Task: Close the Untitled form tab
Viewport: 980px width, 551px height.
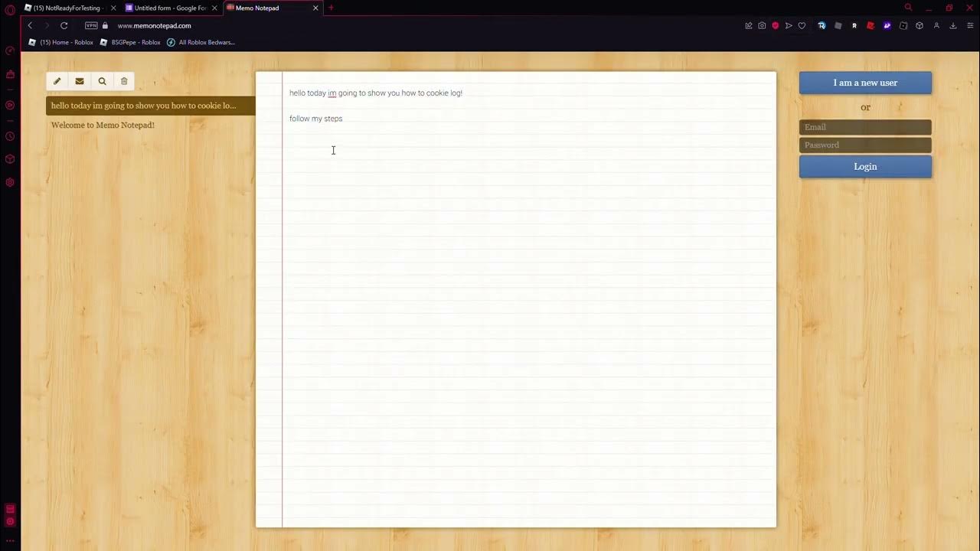Action: tap(214, 8)
